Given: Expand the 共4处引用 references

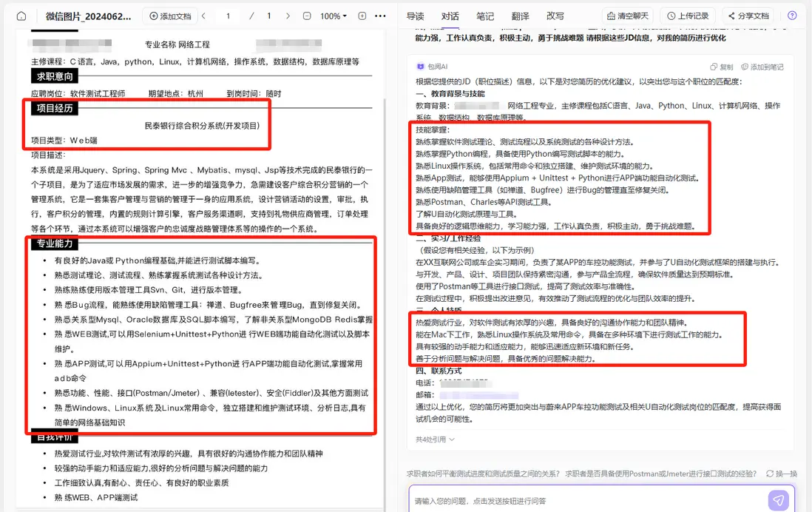Looking at the screenshot, I should pyautogui.click(x=435, y=439).
